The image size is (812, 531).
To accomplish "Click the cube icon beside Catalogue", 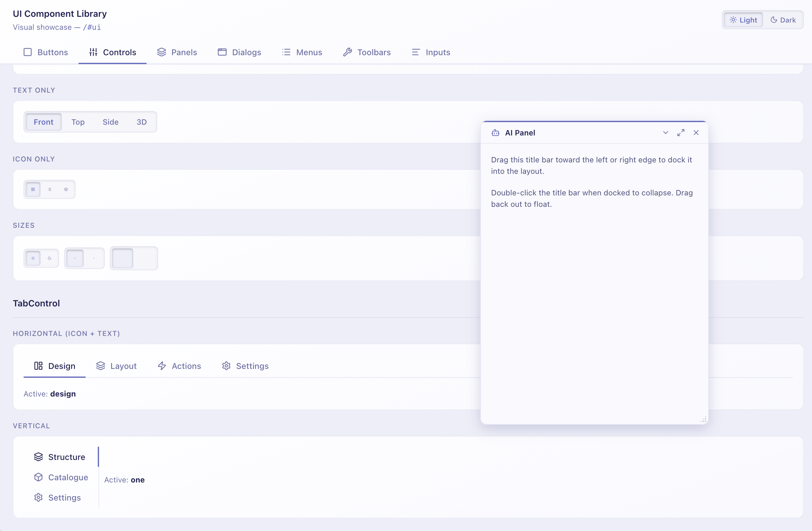I will [x=38, y=477].
